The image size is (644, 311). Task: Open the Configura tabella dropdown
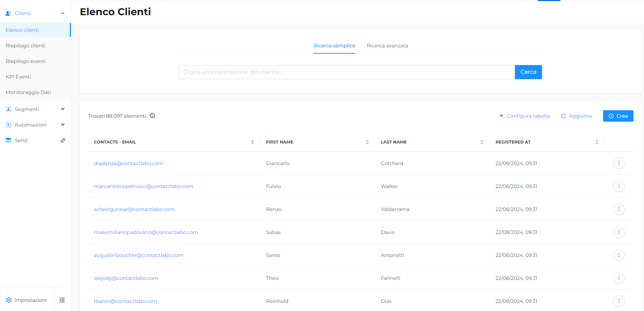click(524, 116)
